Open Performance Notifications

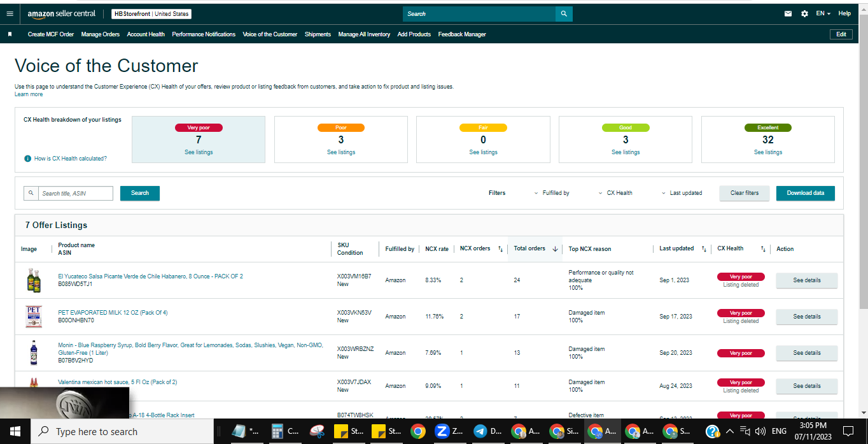pyautogui.click(x=204, y=34)
